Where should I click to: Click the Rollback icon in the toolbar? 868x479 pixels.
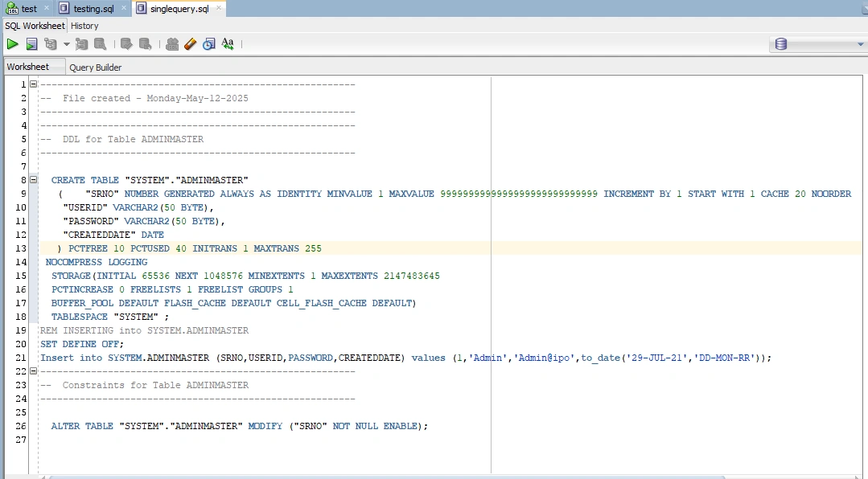145,44
